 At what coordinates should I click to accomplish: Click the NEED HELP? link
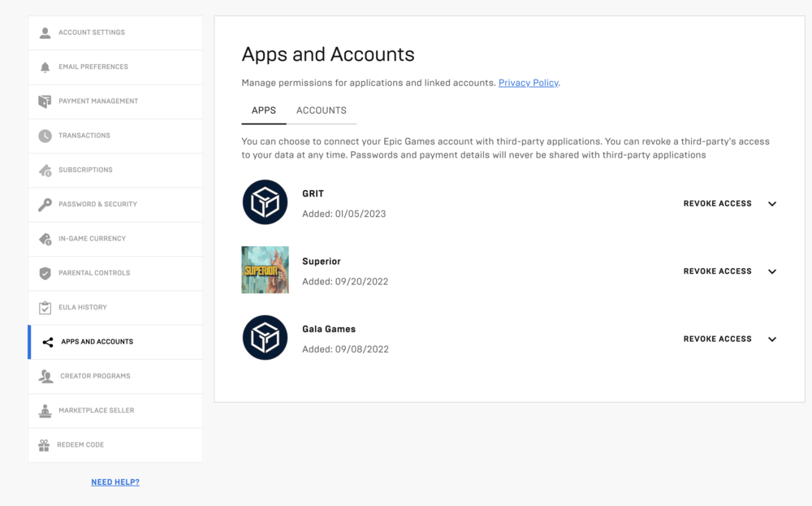[115, 482]
